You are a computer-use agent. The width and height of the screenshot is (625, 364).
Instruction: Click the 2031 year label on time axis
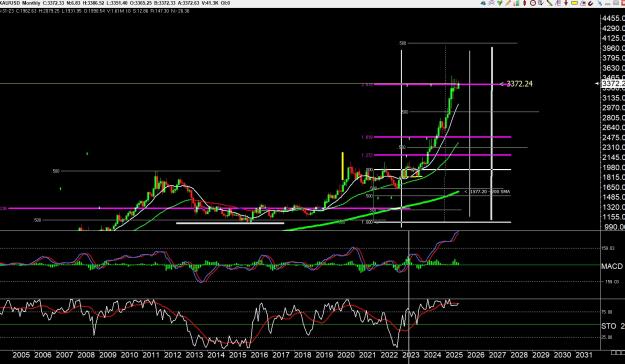pos(584,355)
